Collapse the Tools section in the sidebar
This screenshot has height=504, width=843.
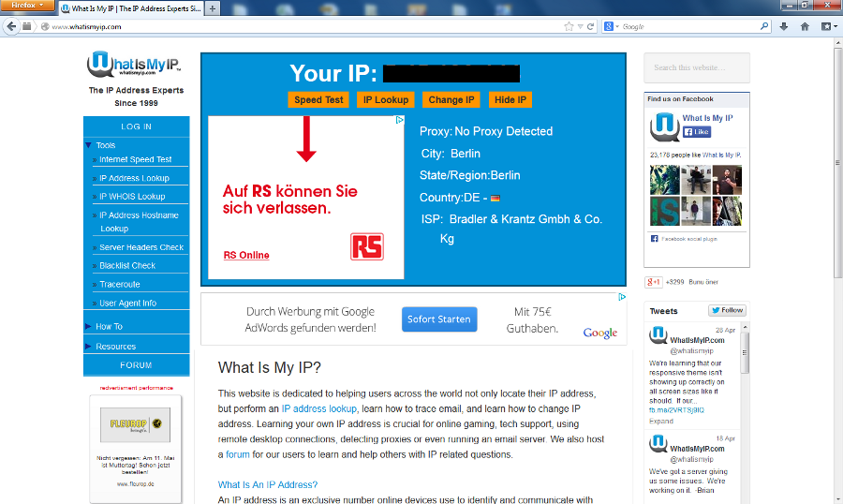89,145
